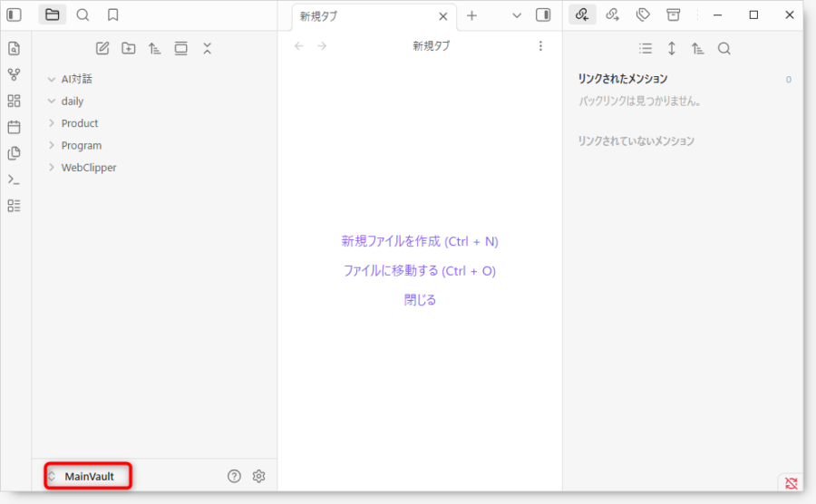Click the 新規ファイルを作成 link
The height and width of the screenshot is (504, 816).
(x=420, y=241)
